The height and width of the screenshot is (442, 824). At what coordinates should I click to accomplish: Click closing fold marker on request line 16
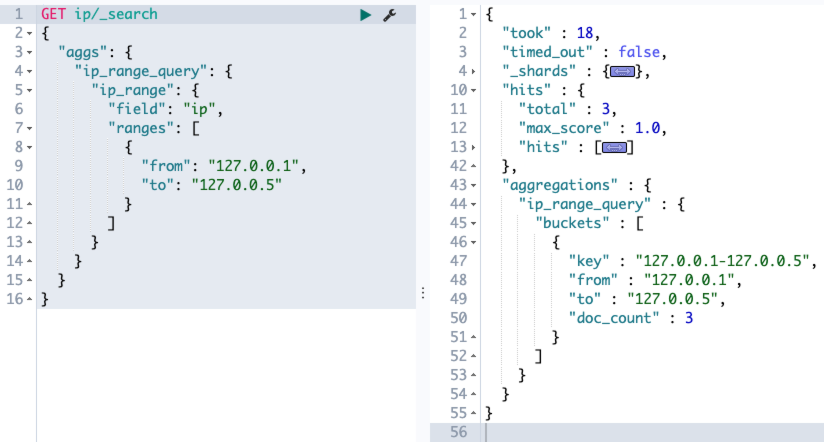[x=29, y=299]
